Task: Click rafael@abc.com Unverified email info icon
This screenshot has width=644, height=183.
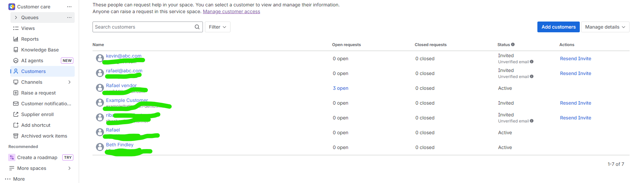Action: click(x=532, y=76)
